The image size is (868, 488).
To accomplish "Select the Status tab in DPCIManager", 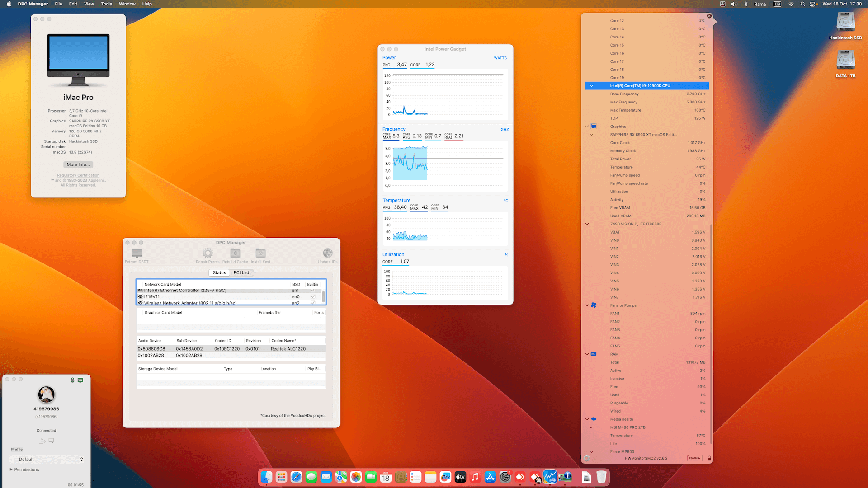I will (219, 272).
